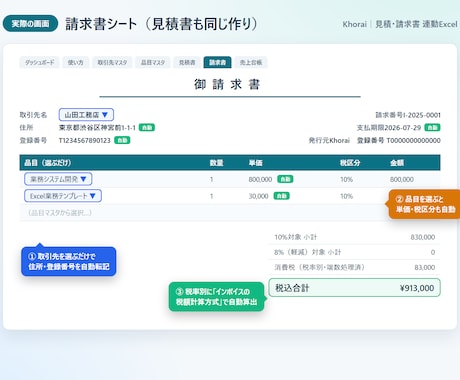Image resolution: width=460 pixels, height=380 pixels.
Task: Open the 売上台帳 tab
Action: [x=251, y=62]
